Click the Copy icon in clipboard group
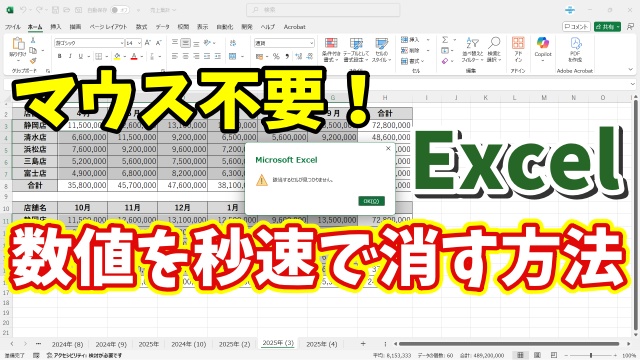The width and height of the screenshot is (640, 360). tap(33, 50)
